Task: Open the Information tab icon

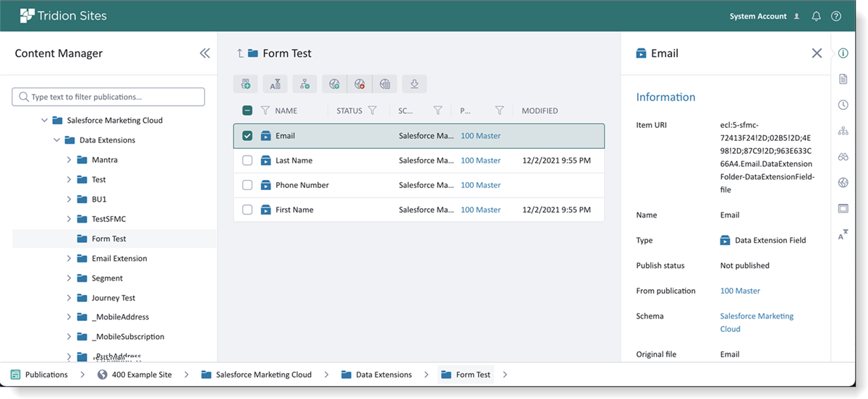Action: click(843, 53)
